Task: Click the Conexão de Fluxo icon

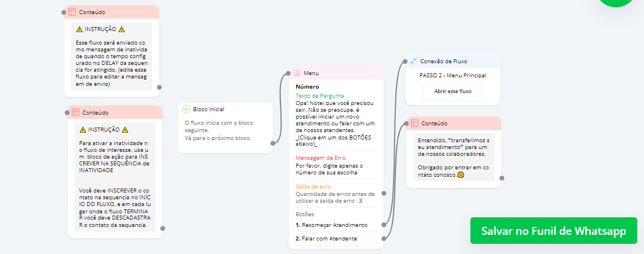Action: pyautogui.click(x=413, y=61)
